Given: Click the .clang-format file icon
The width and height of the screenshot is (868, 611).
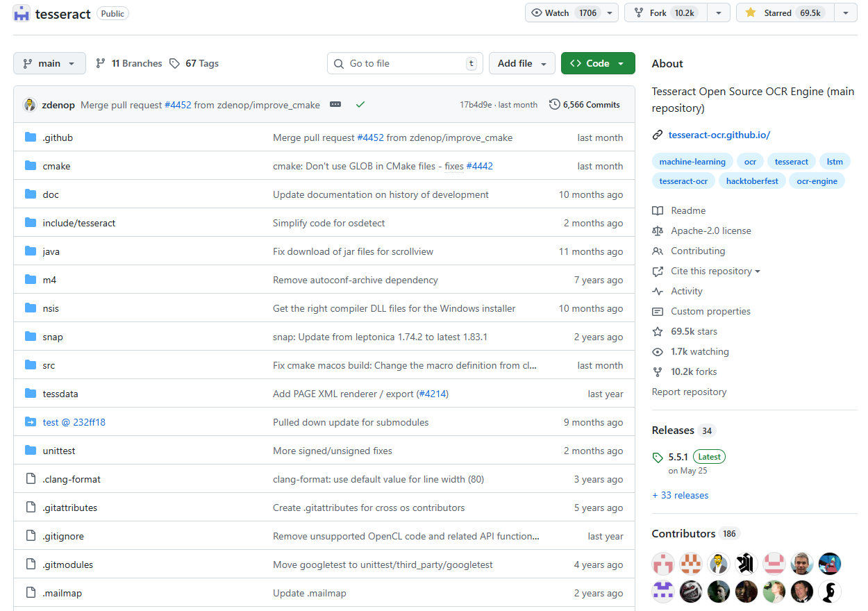Looking at the screenshot, I should 31,479.
